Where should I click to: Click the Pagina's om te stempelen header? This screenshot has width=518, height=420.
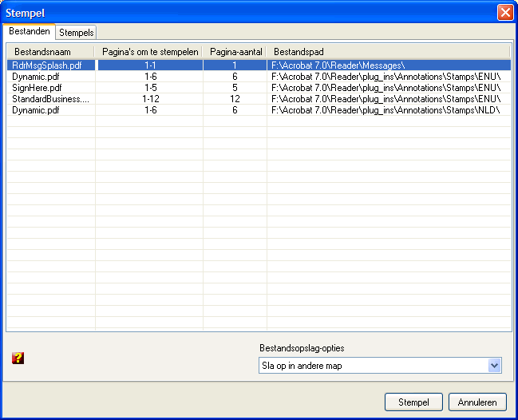pyautogui.click(x=149, y=52)
